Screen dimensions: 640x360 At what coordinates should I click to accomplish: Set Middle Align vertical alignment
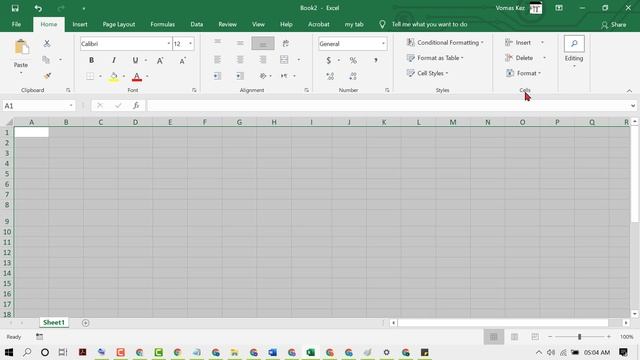pyautogui.click(x=240, y=43)
